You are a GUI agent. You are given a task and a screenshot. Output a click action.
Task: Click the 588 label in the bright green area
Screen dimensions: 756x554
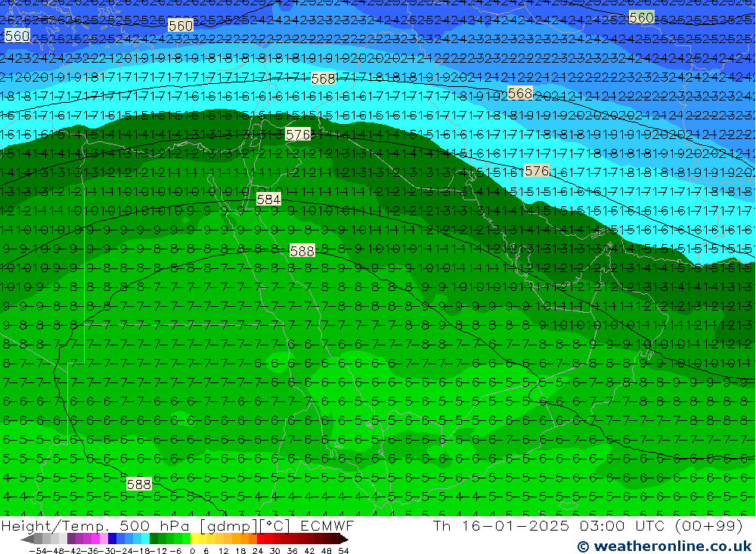(x=138, y=484)
